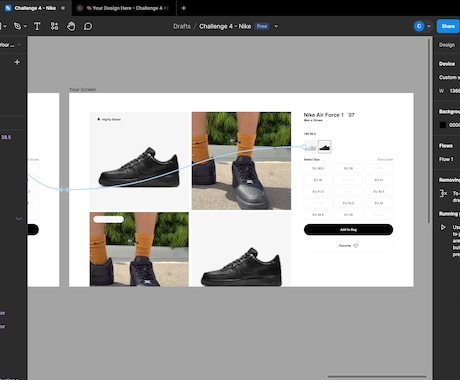Click the black background color swatch

tap(443, 125)
